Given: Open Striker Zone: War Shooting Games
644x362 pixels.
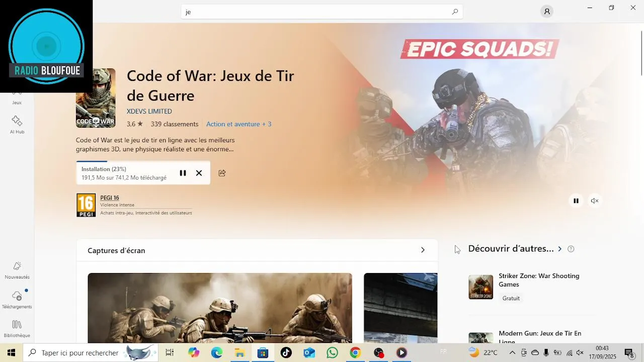Looking at the screenshot, I should (539, 280).
